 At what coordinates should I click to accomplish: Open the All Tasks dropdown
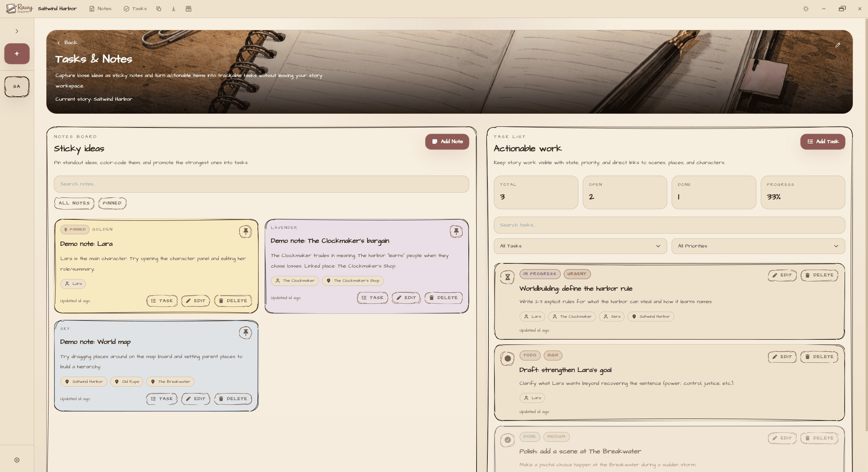click(x=580, y=246)
